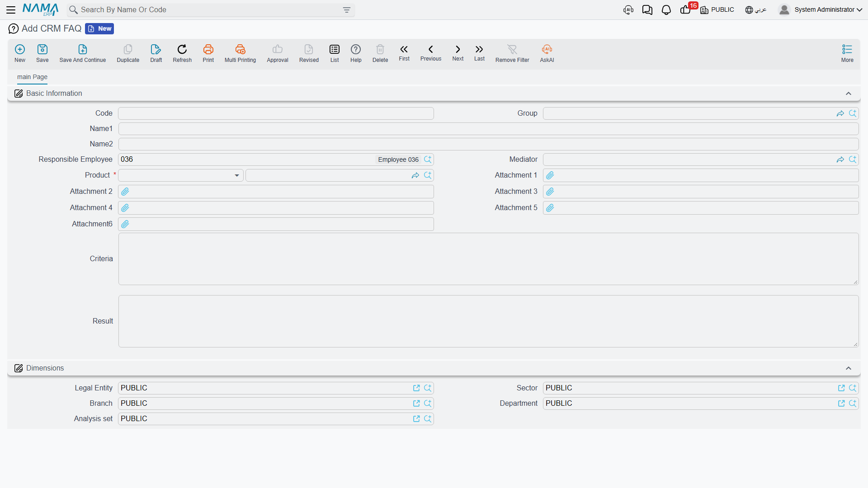Save record as Draft

pyautogui.click(x=156, y=53)
